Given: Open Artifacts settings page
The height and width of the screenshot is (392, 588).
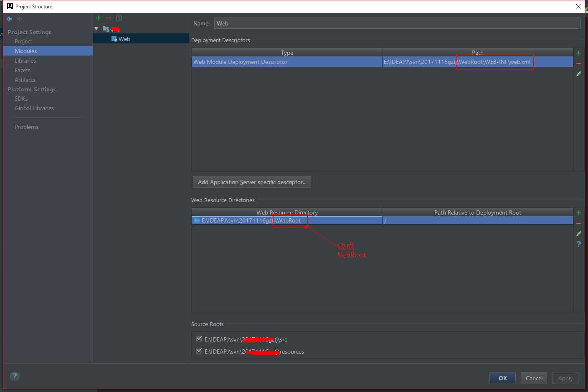Looking at the screenshot, I should pos(25,80).
